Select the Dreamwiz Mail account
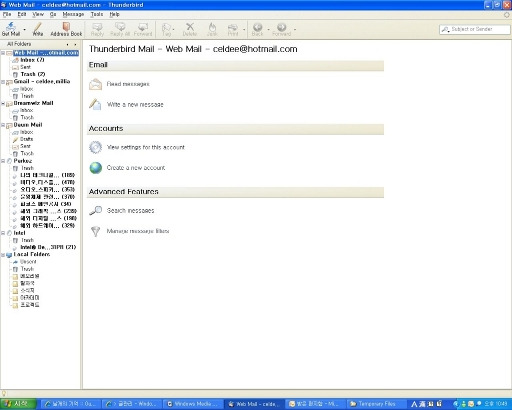 (x=33, y=103)
